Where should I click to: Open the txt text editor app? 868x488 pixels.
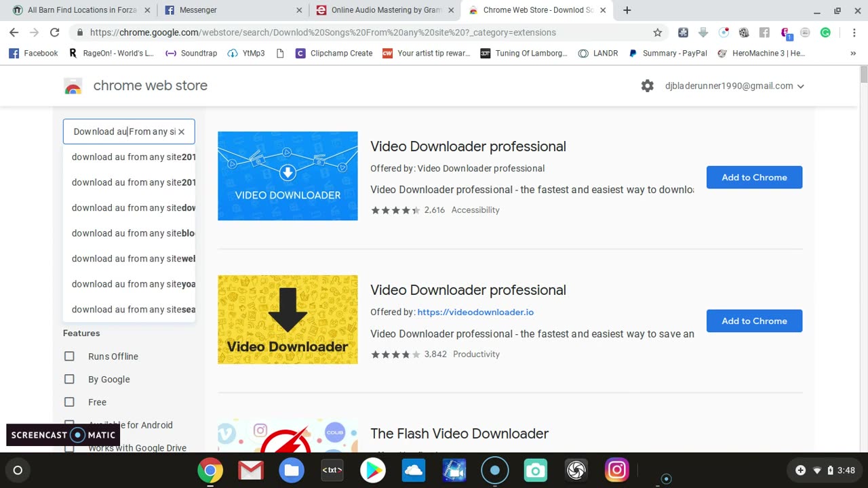point(332,470)
